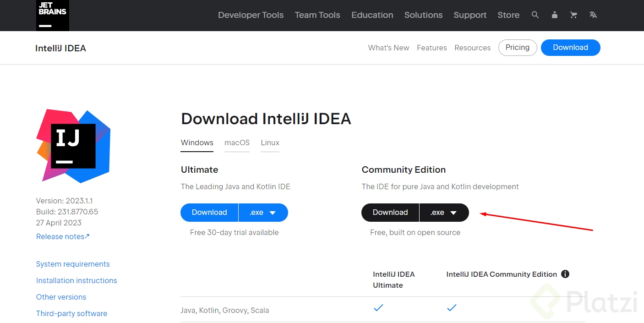Expand the Community Edition .exe dropdown
This screenshot has width=644, height=323.
click(444, 213)
